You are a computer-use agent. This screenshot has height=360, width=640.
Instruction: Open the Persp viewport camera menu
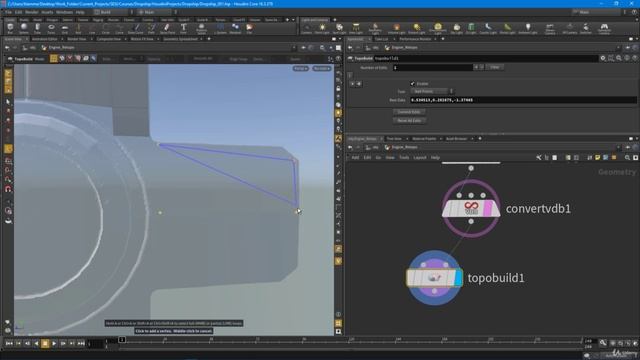(300, 69)
